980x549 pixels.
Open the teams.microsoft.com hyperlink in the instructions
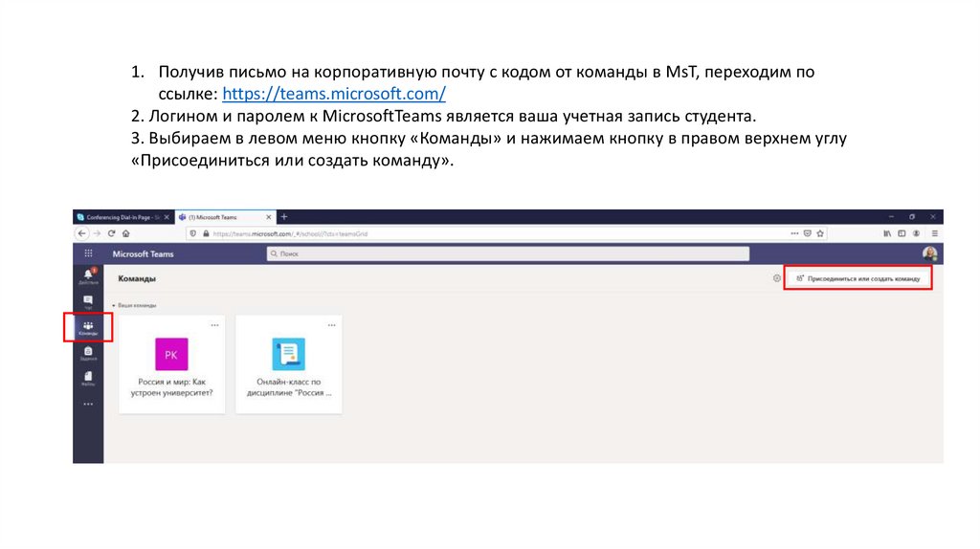click(334, 94)
